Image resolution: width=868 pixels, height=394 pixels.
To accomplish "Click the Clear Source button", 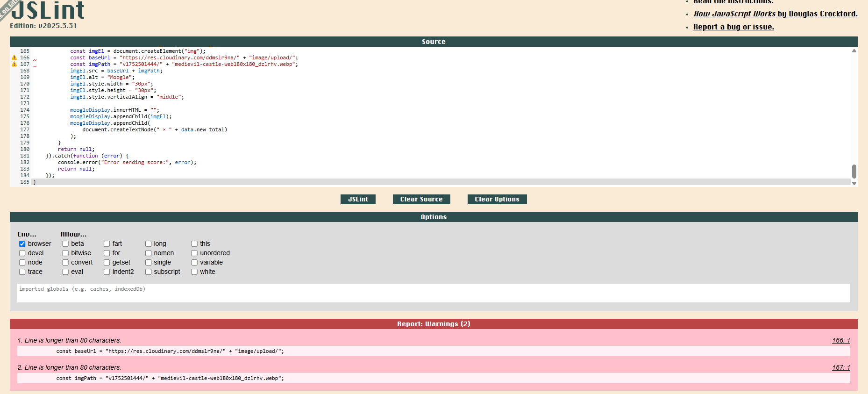I will [421, 199].
